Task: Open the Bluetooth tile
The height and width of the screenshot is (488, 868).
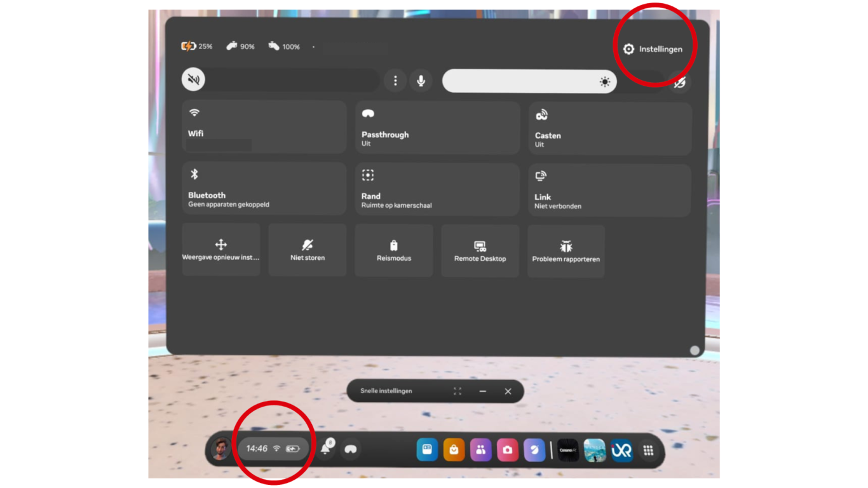Action: (x=264, y=187)
